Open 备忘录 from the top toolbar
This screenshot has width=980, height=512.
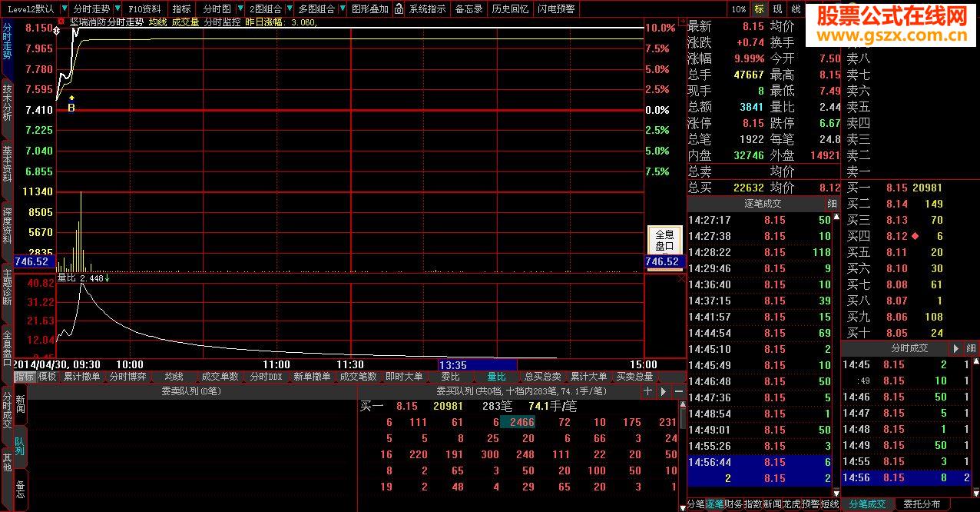click(469, 8)
